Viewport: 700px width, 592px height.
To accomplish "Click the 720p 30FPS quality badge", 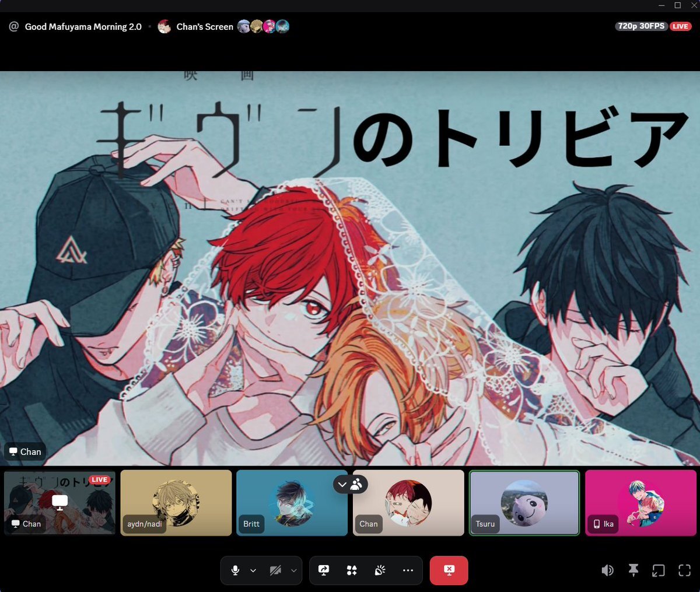I will pos(641,26).
